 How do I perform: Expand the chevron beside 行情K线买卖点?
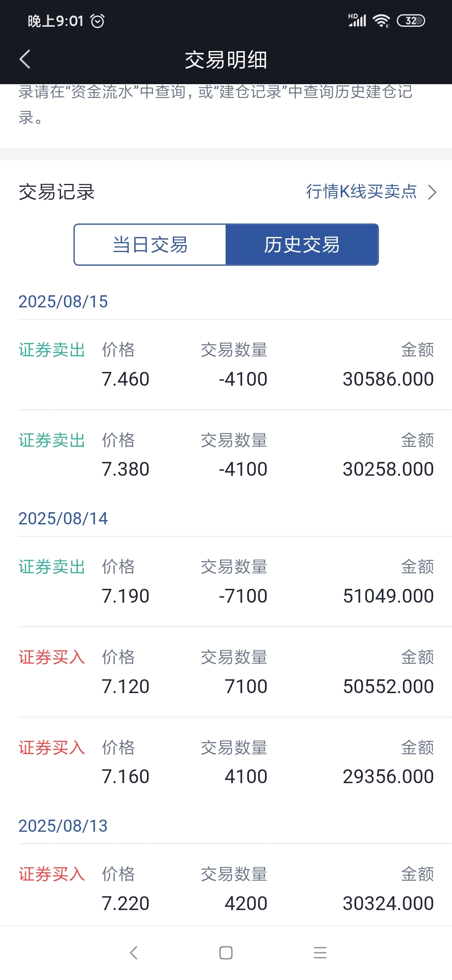(432, 192)
